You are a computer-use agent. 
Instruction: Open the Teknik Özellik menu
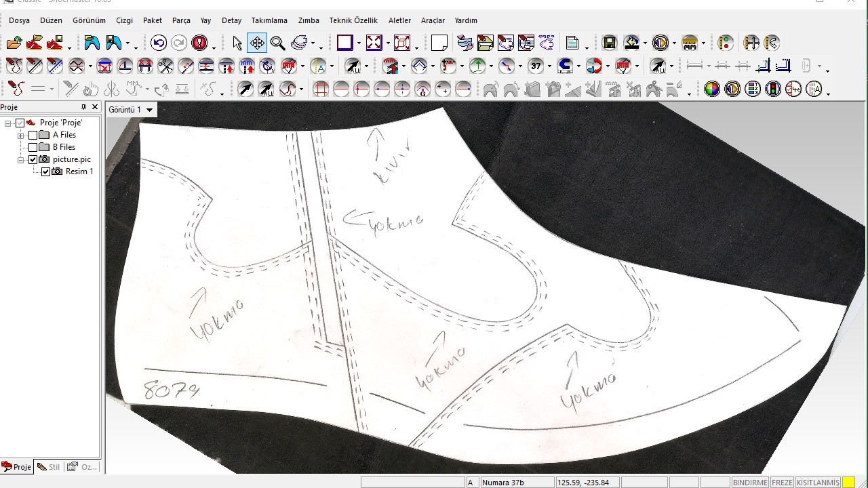(x=353, y=20)
